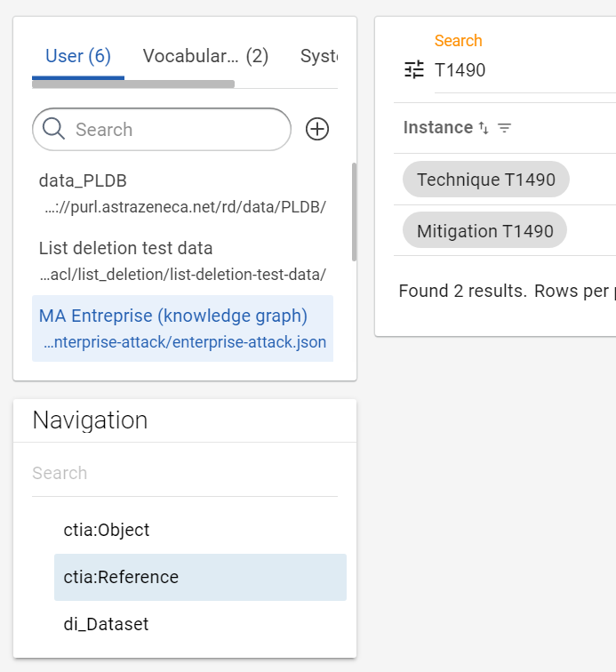Filter the Instance column via filter icon
Viewport: 616px width, 672px height.
pyautogui.click(x=505, y=128)
